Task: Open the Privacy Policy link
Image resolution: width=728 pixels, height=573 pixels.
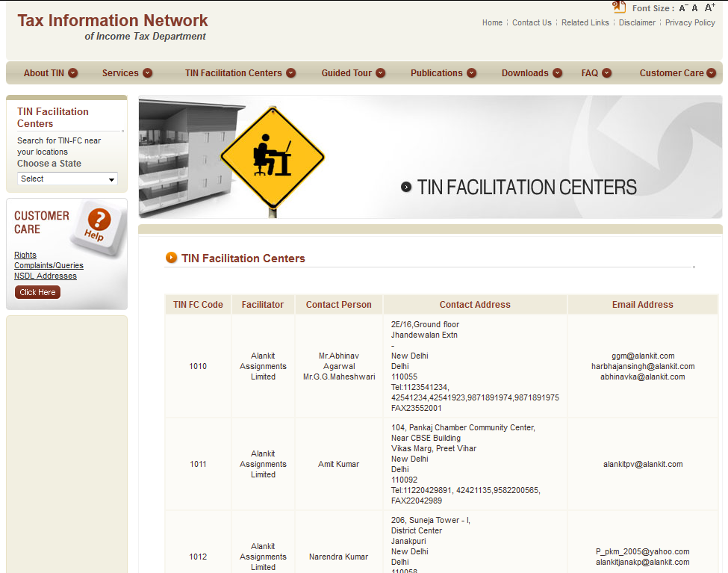Action: point(690,22)
